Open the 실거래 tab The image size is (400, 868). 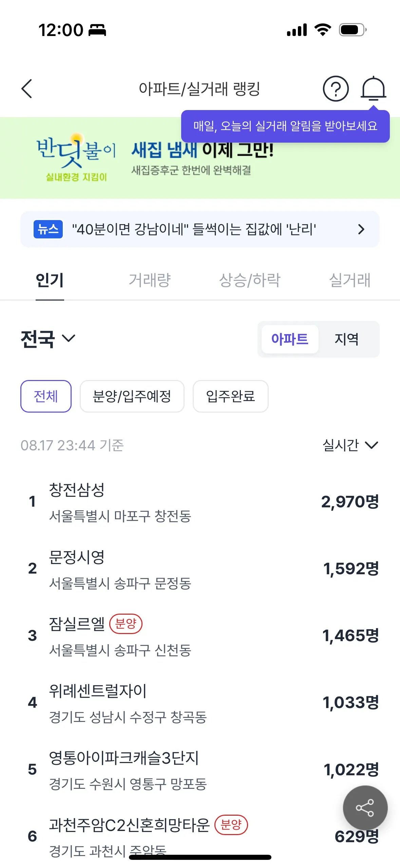pyautogui.click(x=350, y=280)
